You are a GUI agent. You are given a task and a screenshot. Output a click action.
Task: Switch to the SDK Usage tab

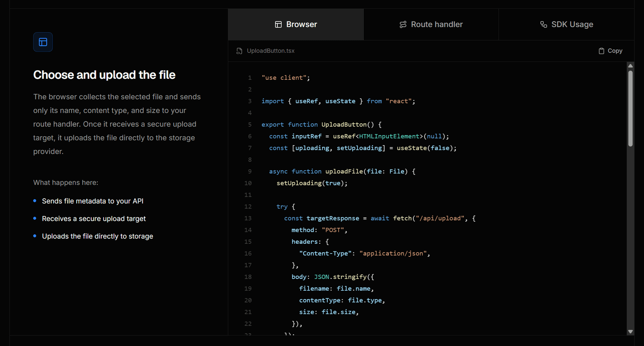point(567,24)
